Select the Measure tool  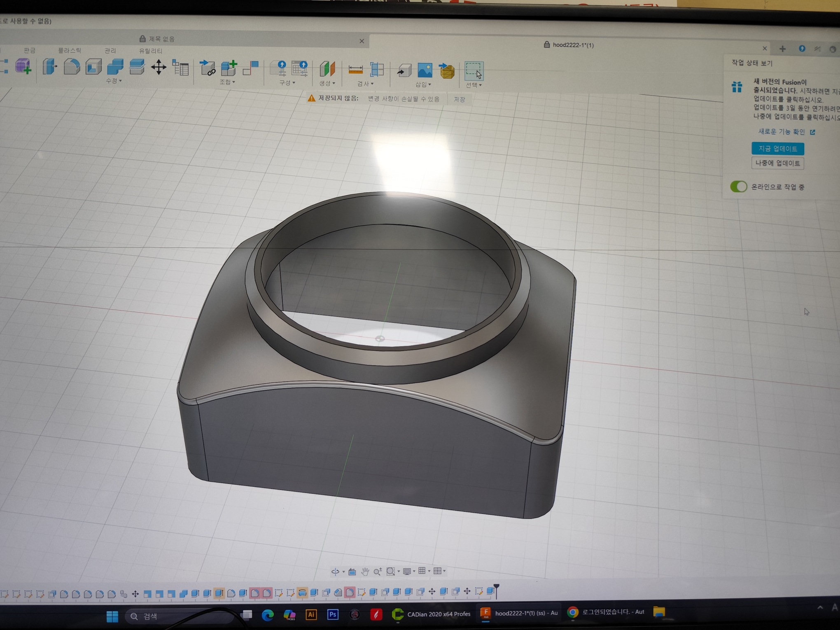(355, 70)
